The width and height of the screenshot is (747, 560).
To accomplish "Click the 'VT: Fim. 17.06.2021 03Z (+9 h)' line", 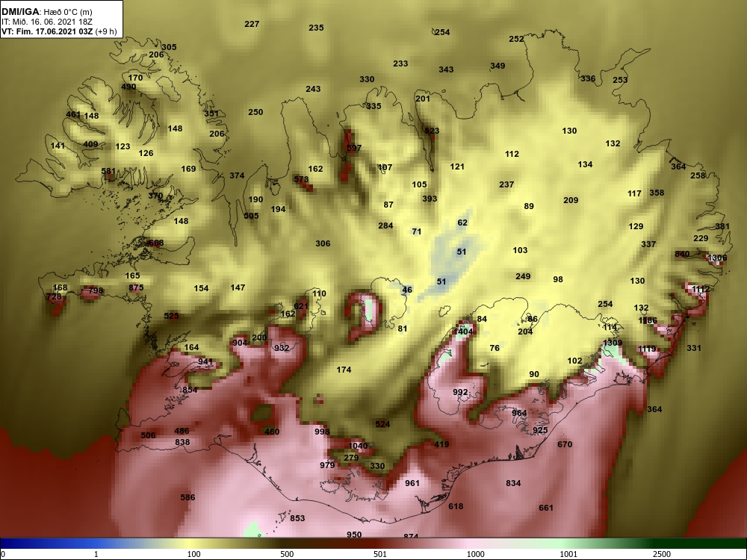I will (x=59, y=31).
